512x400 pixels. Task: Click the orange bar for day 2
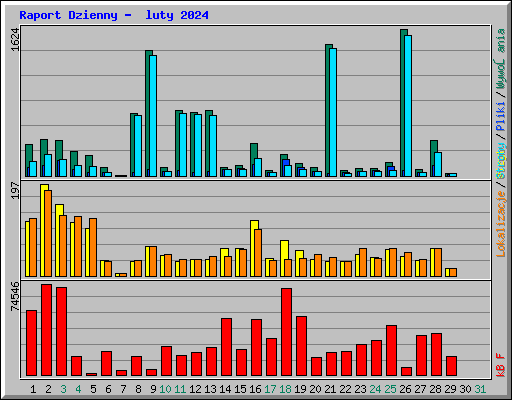48,233
